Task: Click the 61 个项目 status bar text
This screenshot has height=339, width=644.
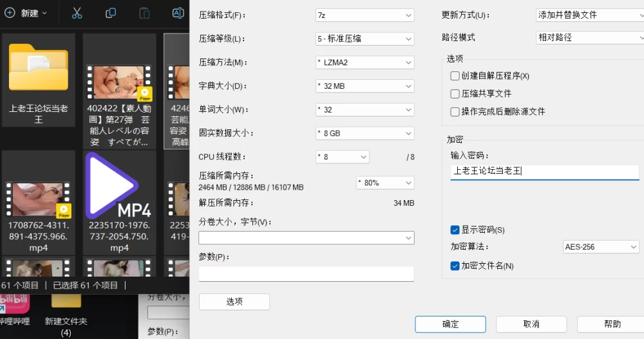Action: (20, 285)
